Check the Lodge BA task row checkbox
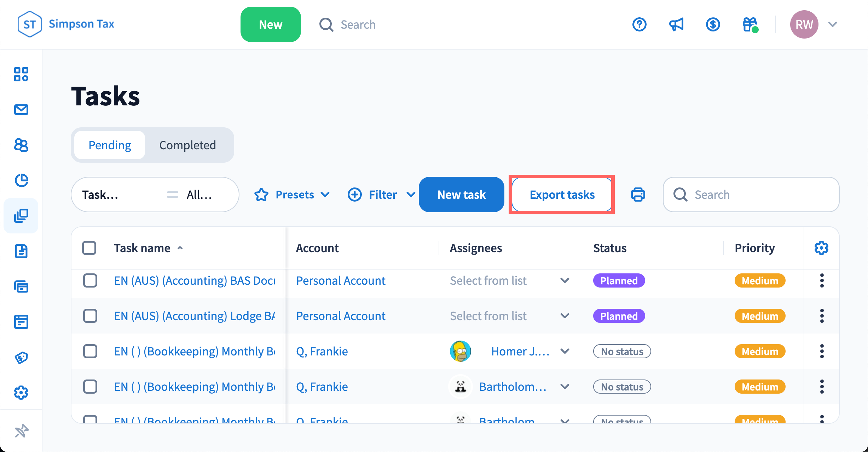Screen dimensions: 868x452 pos(90,316)
